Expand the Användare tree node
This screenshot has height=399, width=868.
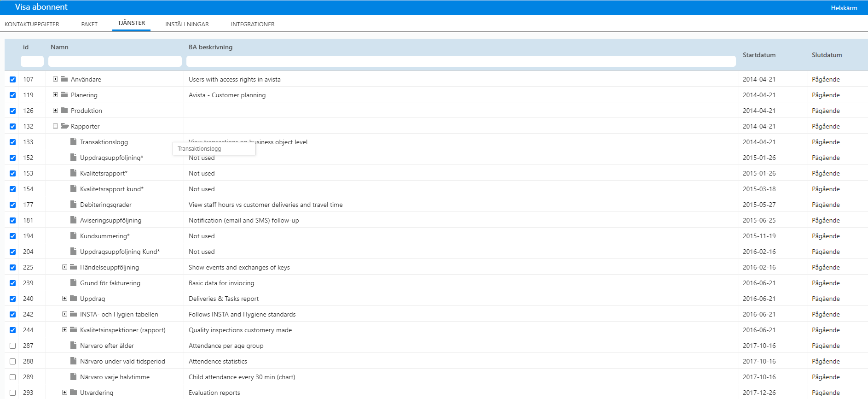click(x=55, y=79)
